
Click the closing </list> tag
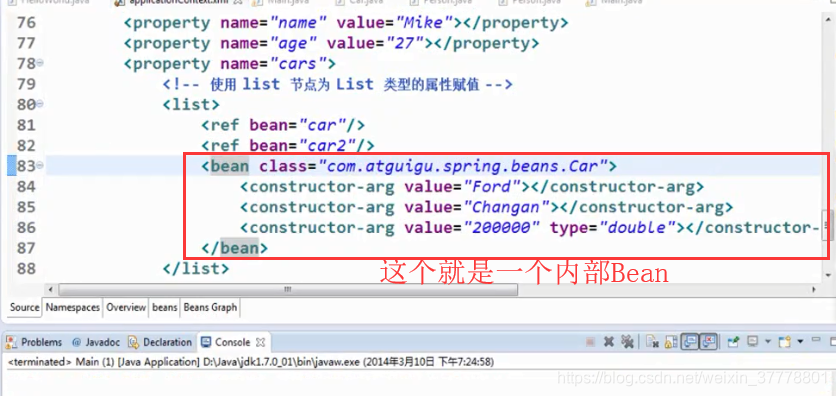pyautogui.click(x=196, y=268)
